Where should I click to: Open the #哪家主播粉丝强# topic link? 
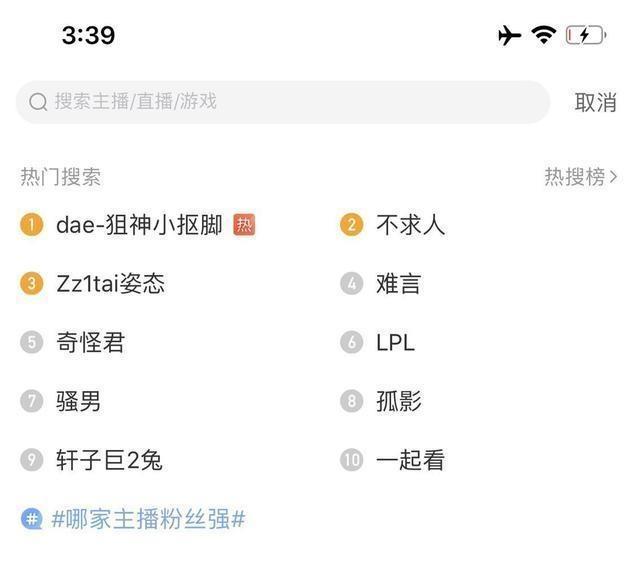pyautogui.click(x=149, y=519)
